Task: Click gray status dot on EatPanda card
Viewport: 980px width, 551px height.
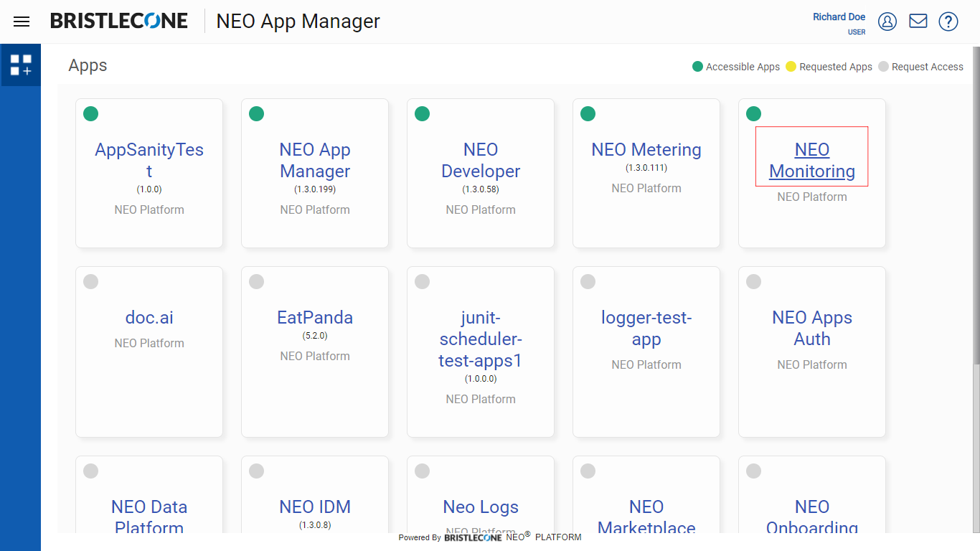Action: (x=256, y=281)
